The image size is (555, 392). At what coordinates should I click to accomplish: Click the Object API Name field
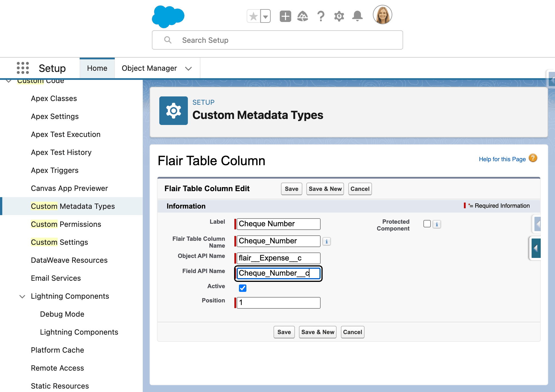pyautogui.click(x=278, y=258)
